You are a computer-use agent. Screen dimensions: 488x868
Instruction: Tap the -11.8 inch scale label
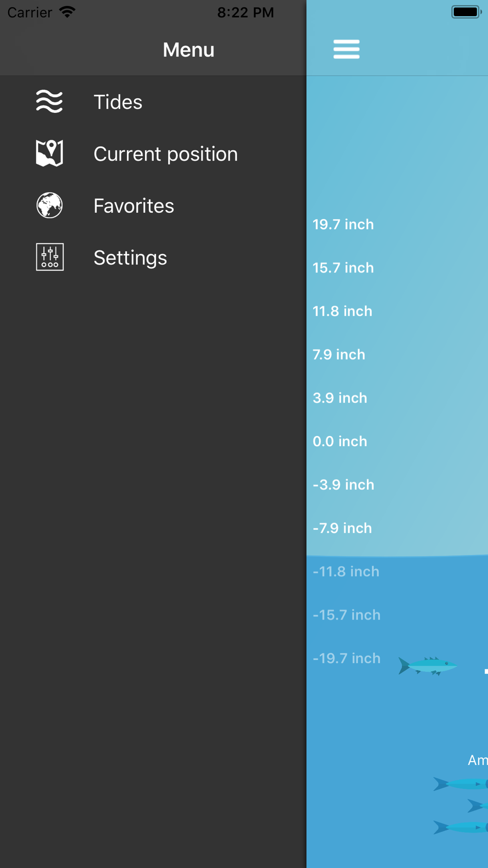(x=346, y=572)
